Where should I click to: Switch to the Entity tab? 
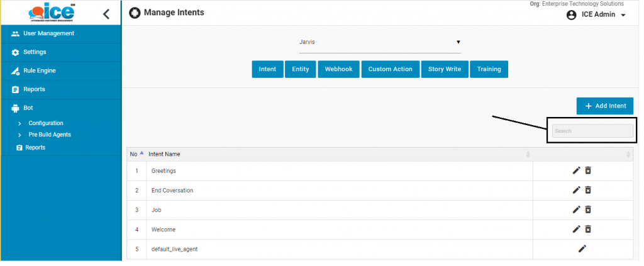pyautogui.click(x=301, y=69)
